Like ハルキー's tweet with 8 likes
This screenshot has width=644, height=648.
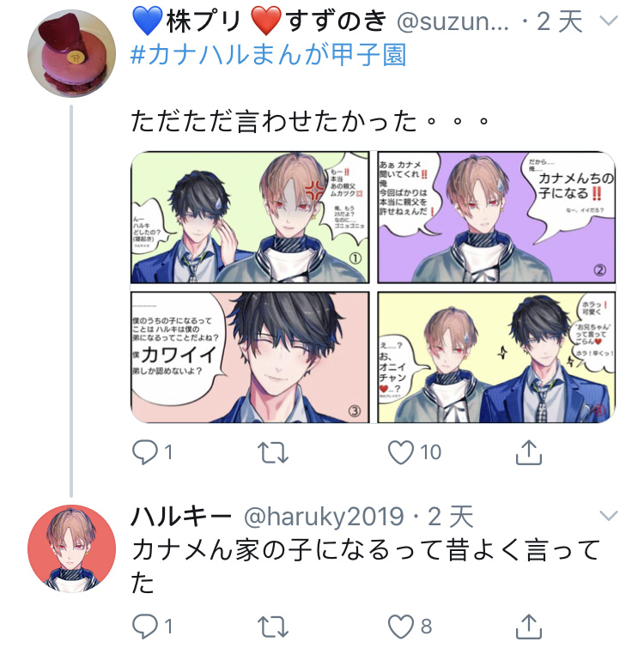400,626
